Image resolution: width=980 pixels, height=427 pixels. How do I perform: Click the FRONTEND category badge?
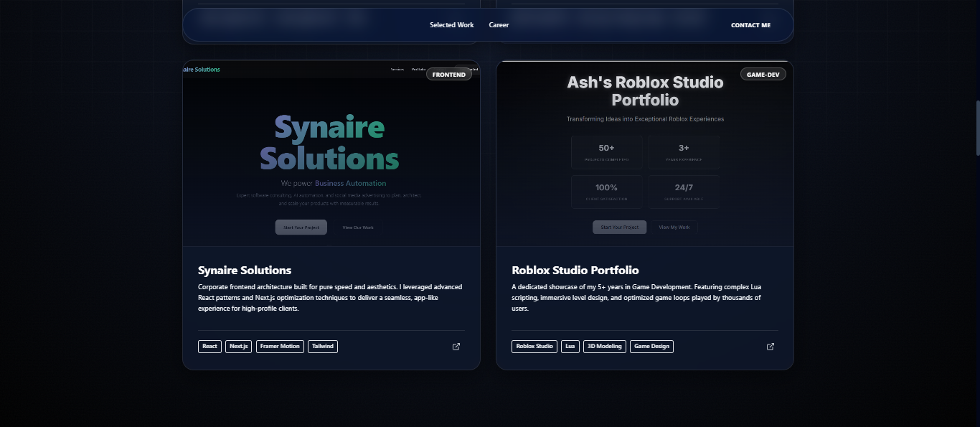click(449, 75)
